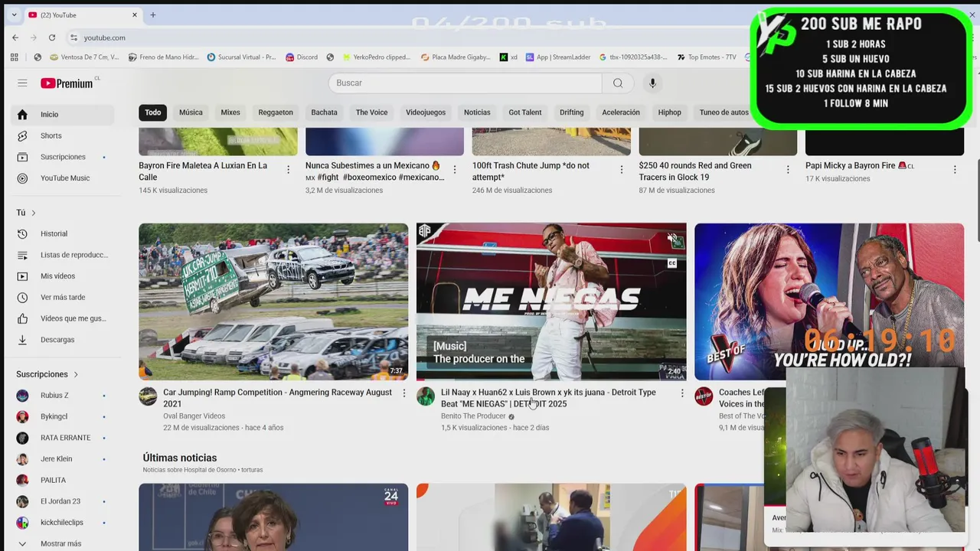Open kickchileclips subscription channel
Image resolution: width=980 pixels, height=551 pixels.
point(63,523)
